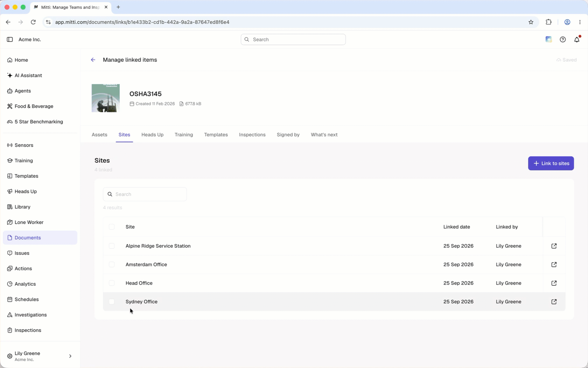Open Issues in sidebar

pos(40,253)
